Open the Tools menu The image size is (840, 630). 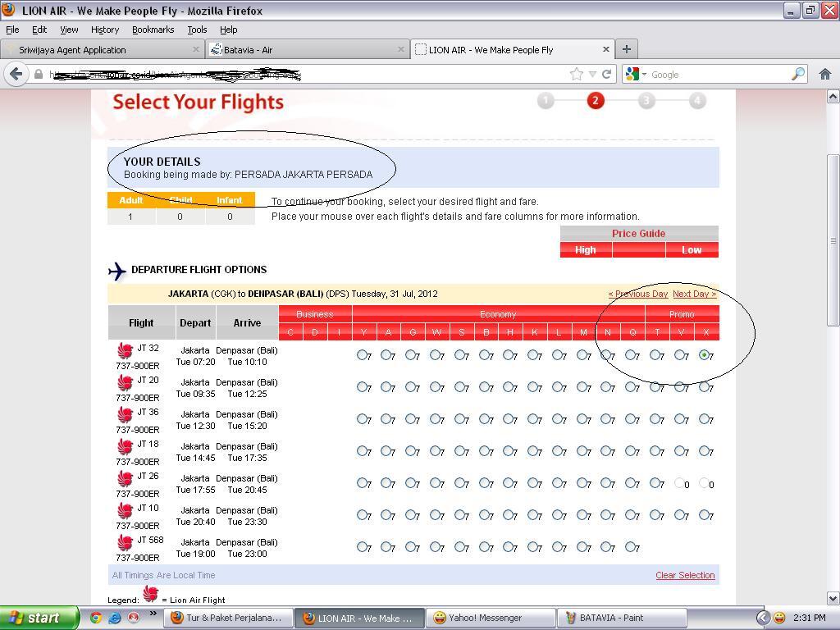click(197, 30)
